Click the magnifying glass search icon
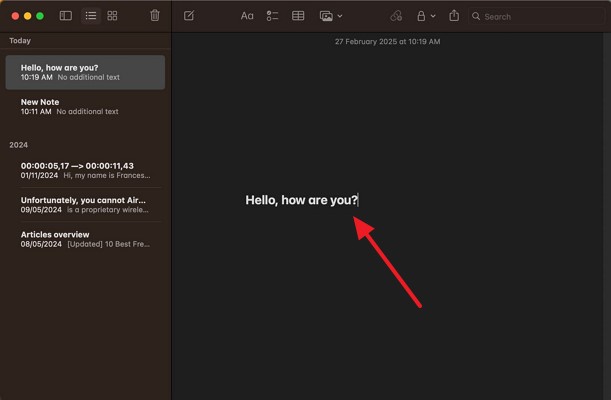The image size is (611, 400). coord(476,16)
